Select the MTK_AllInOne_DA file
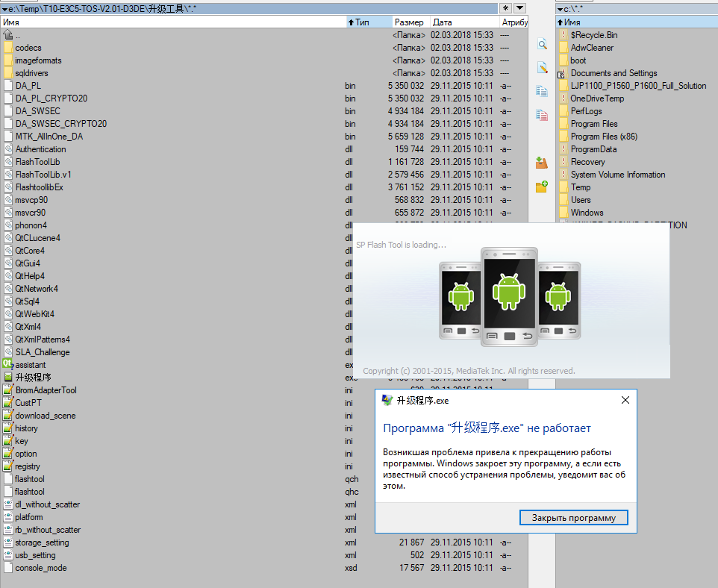Screen dimensions: 718x588 tap(49, 137)
